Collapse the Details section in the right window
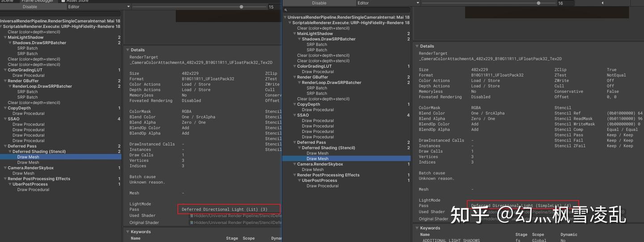 (x=417, y=46)
